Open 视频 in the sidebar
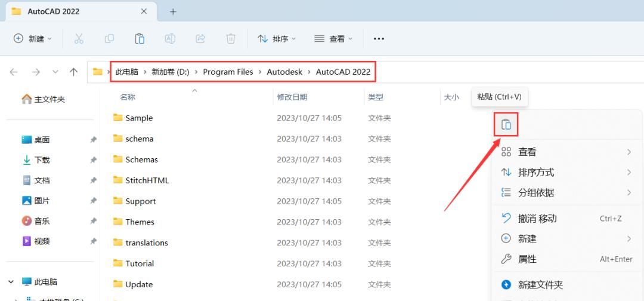Screen dimensions: 644x301 pos(36,241)
